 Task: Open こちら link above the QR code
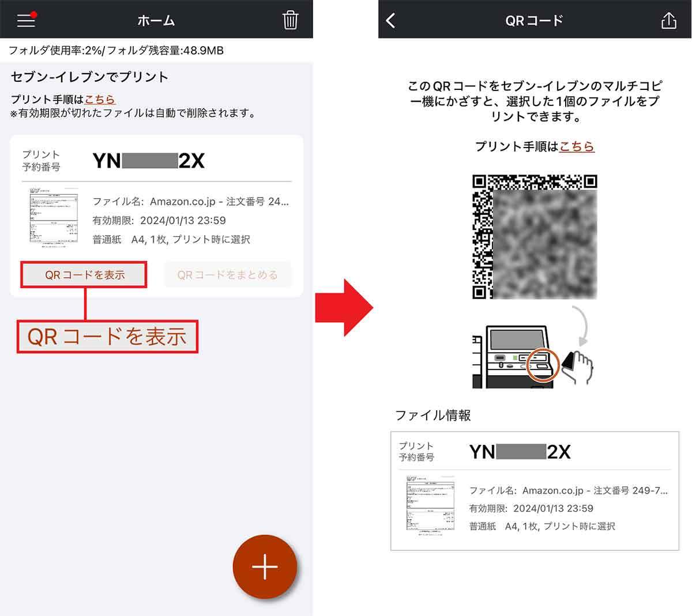(577, 146)
